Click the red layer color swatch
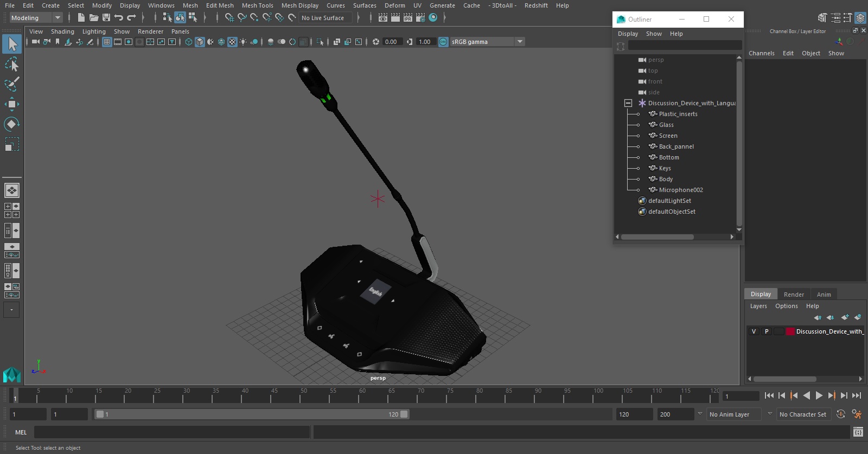The image size is (868, 454). (790, 331)
